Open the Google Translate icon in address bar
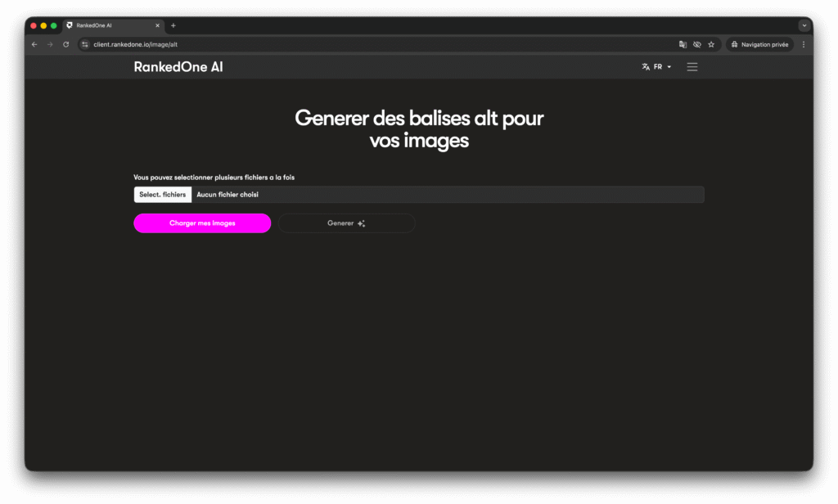 (683, 44)
